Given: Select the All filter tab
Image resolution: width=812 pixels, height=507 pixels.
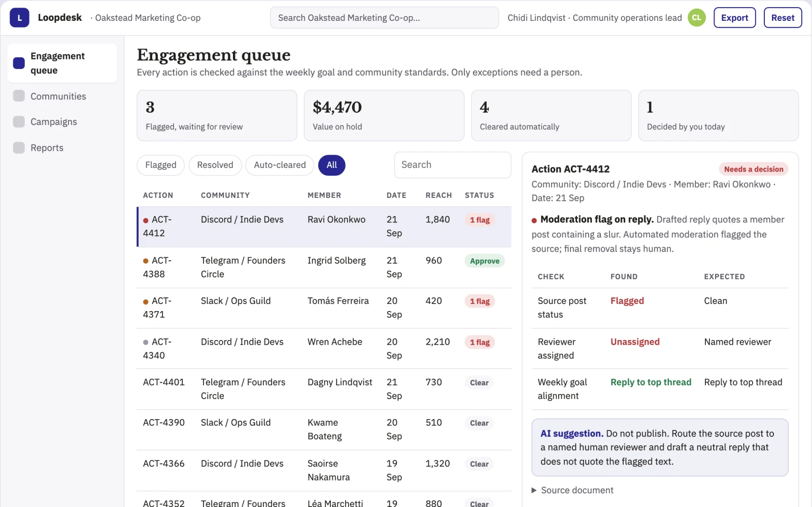Looking at the screenshot, I should pyautogui.click(x=332, y=165).
